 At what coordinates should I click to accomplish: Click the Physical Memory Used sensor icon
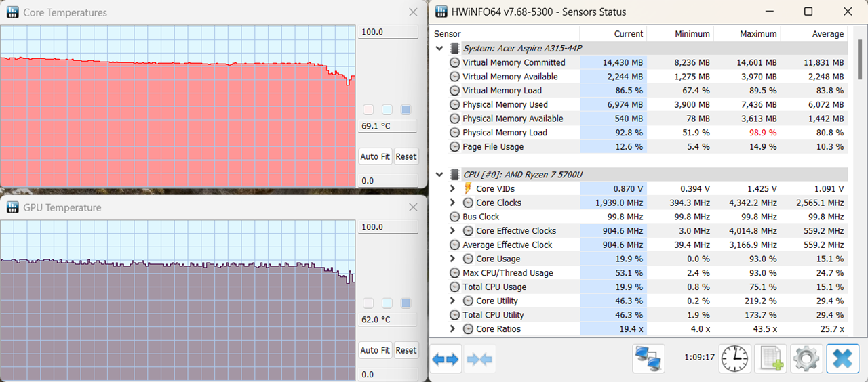454,104
